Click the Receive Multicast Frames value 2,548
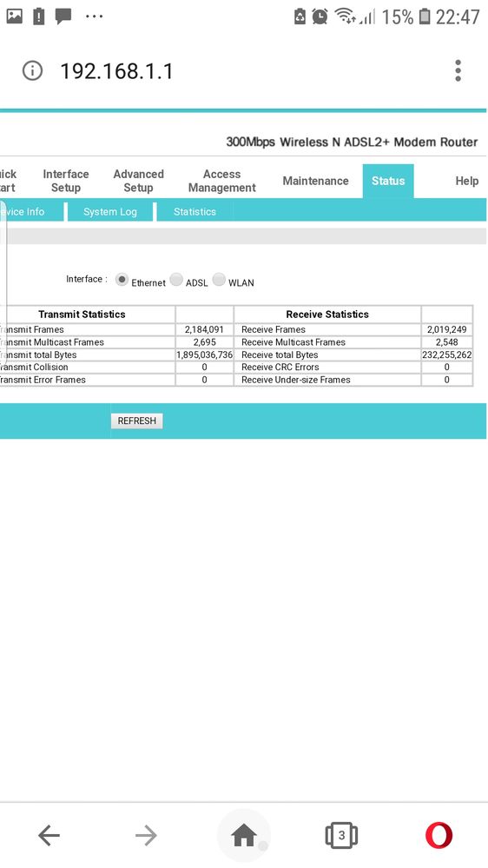Image resolution: width=488 pixels, height=868 pixels. [x=446, y=342]
